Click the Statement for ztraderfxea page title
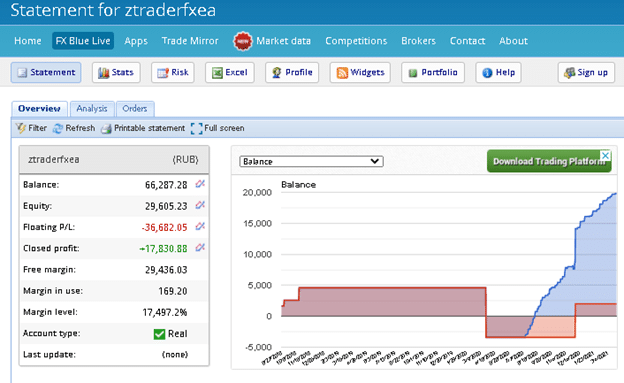This screenshot has width=624, height=383. 113,10
